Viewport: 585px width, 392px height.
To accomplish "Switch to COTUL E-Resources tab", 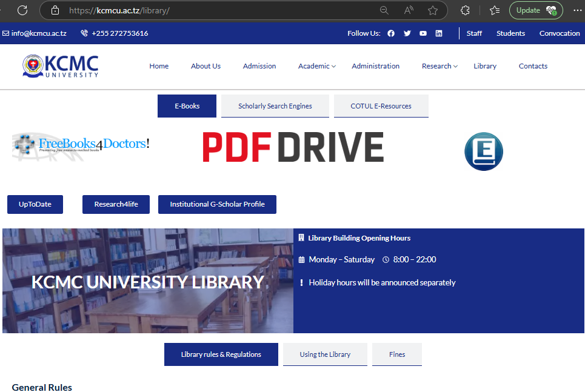I will 381,106.
